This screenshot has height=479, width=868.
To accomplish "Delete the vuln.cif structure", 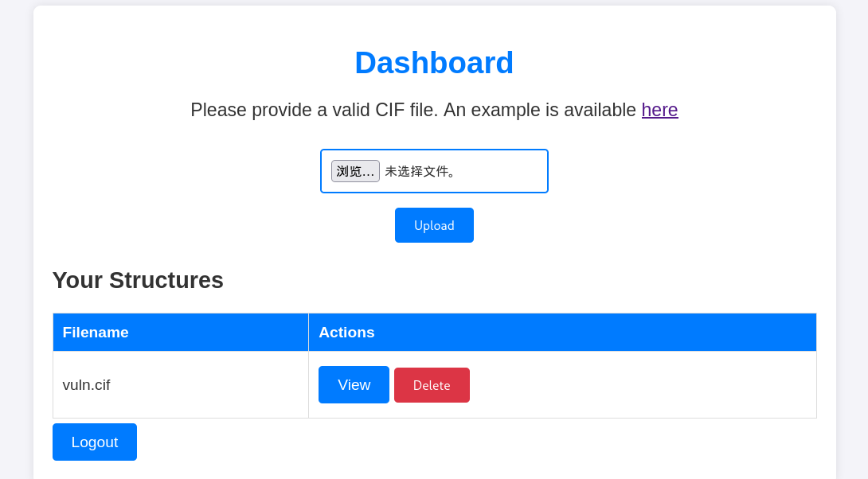I will click(432, 385).
